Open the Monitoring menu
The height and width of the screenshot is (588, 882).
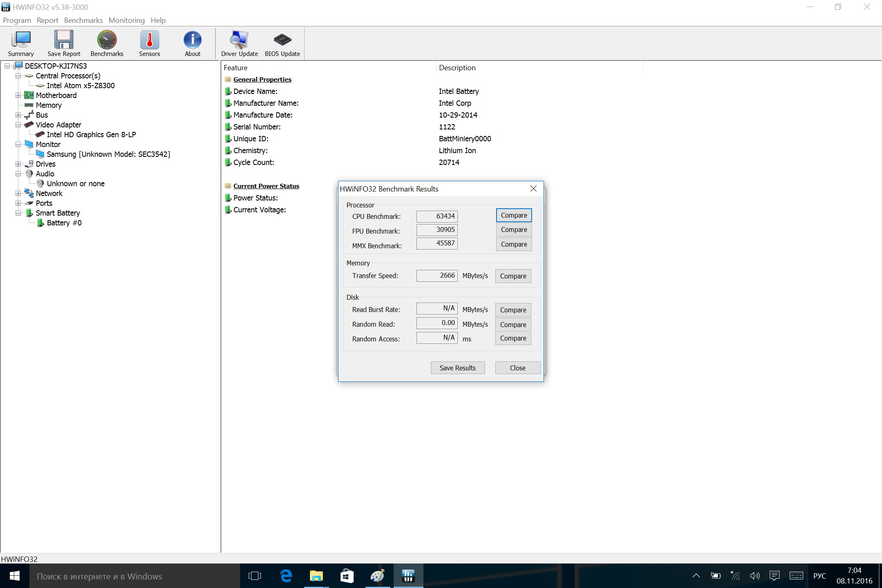pos(127,20)
